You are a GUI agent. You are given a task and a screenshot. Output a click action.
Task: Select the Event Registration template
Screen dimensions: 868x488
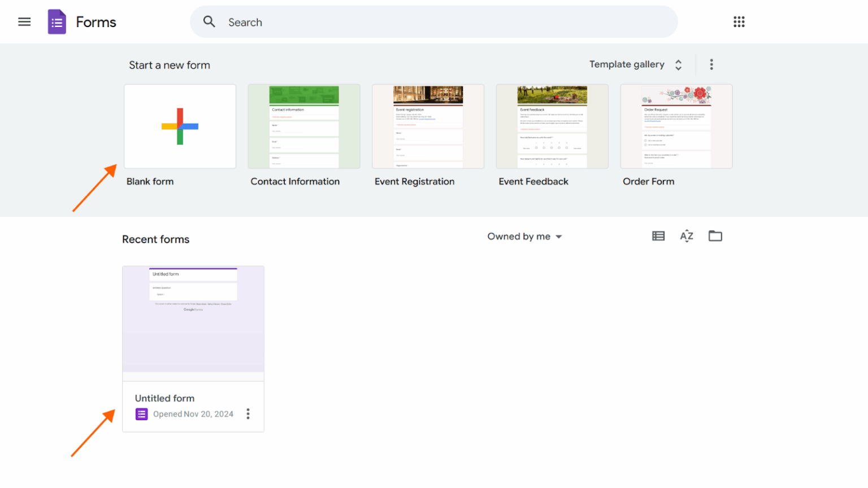(428, 126)
